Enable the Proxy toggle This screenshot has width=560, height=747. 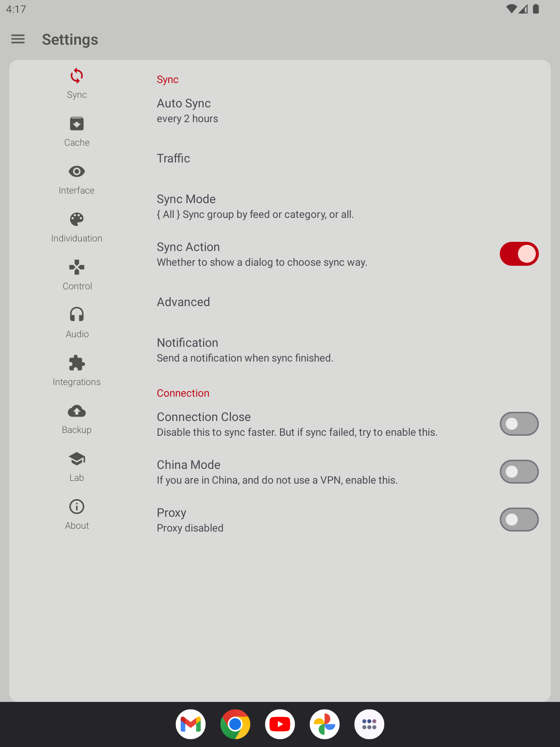tap(519, 520)
